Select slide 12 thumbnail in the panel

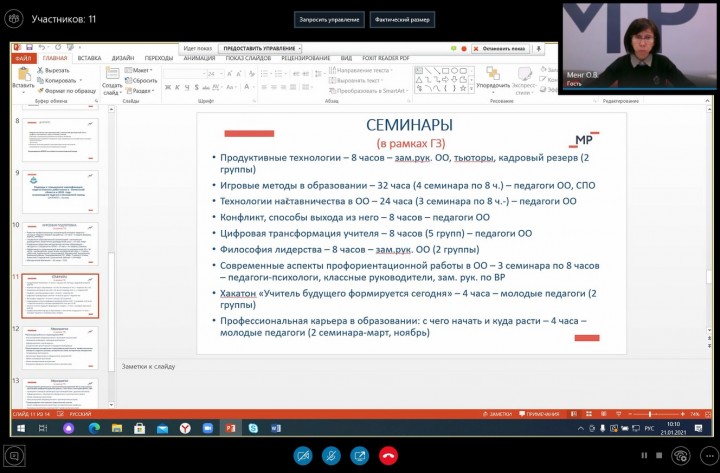[60, 347]
